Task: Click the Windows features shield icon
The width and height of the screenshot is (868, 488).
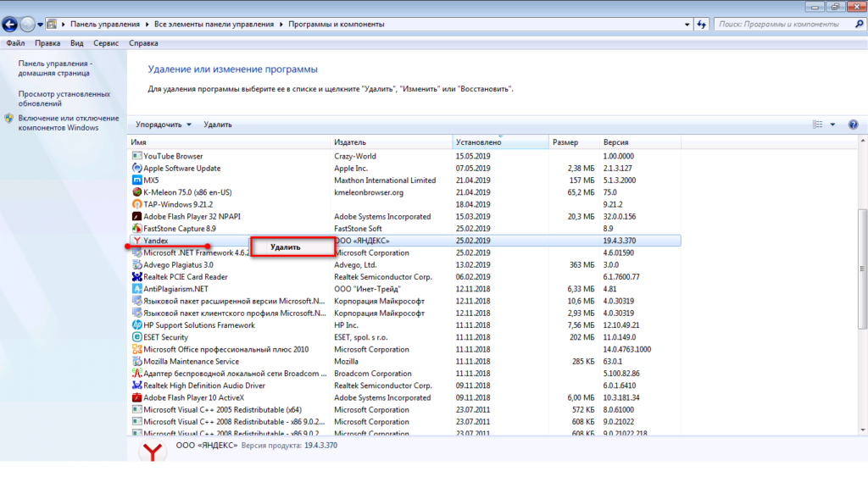Action: coord(8,118)
